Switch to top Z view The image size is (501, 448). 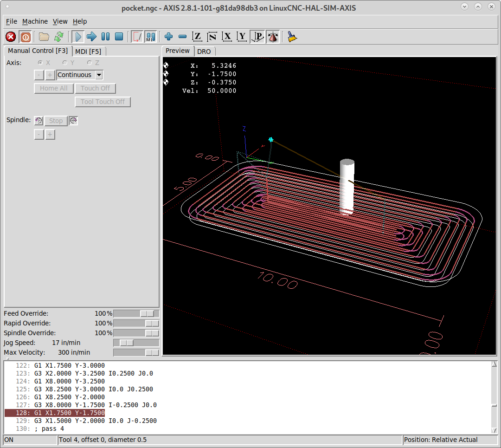pyautogui.click(x=197, y=37)
